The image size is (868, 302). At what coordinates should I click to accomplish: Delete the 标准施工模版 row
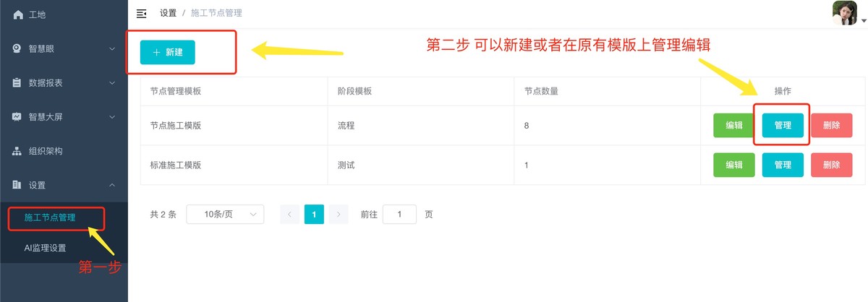click(831, 165)
